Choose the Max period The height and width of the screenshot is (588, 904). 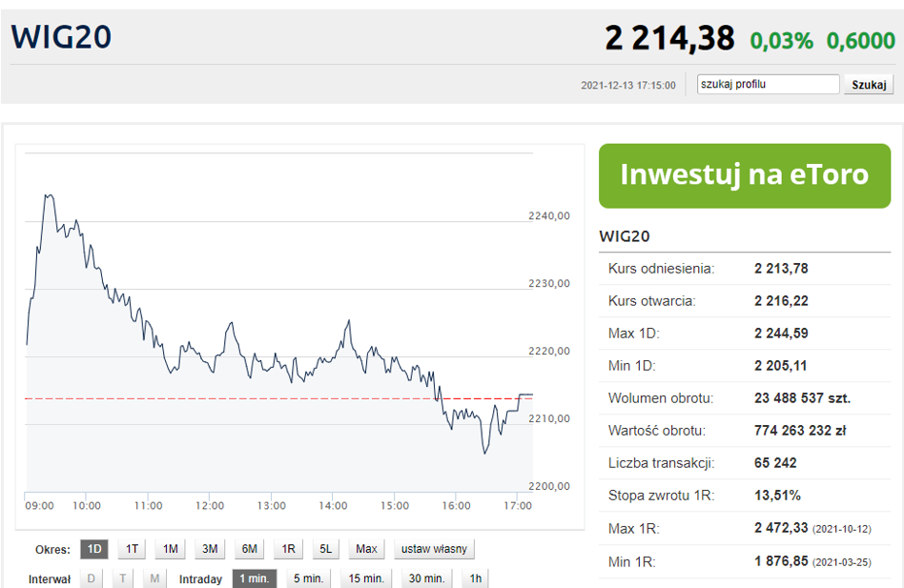click(x=366, y=549)
